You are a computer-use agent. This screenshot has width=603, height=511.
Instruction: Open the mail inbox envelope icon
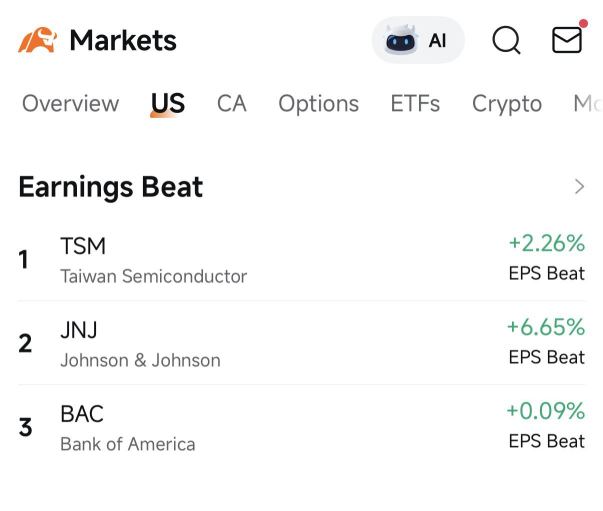tap(568, 38)
